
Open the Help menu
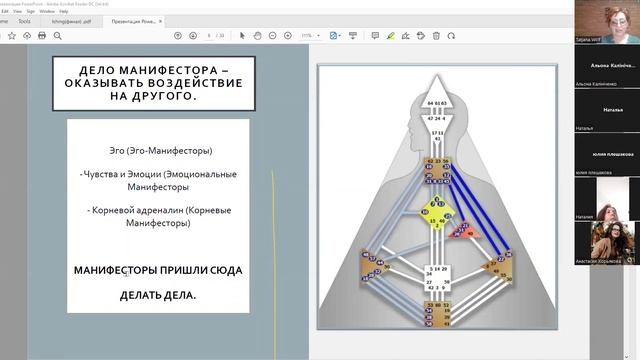(x=64, y=11)
